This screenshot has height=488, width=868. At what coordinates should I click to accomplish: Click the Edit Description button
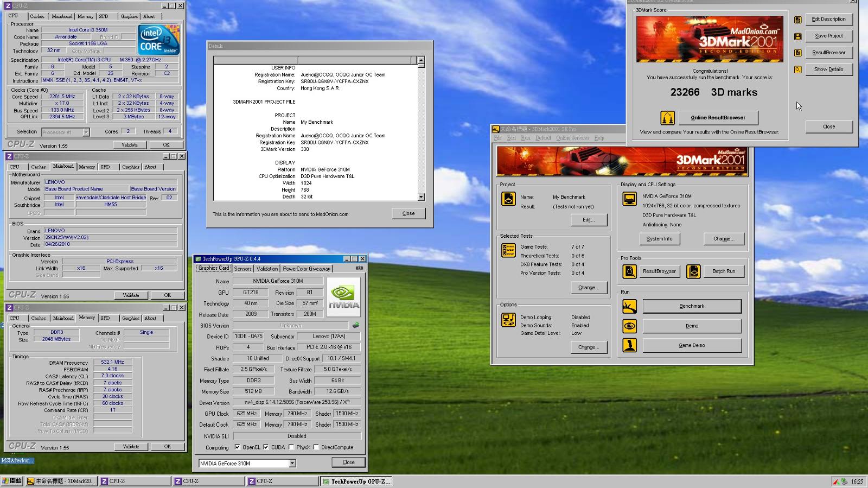[828, 20]
